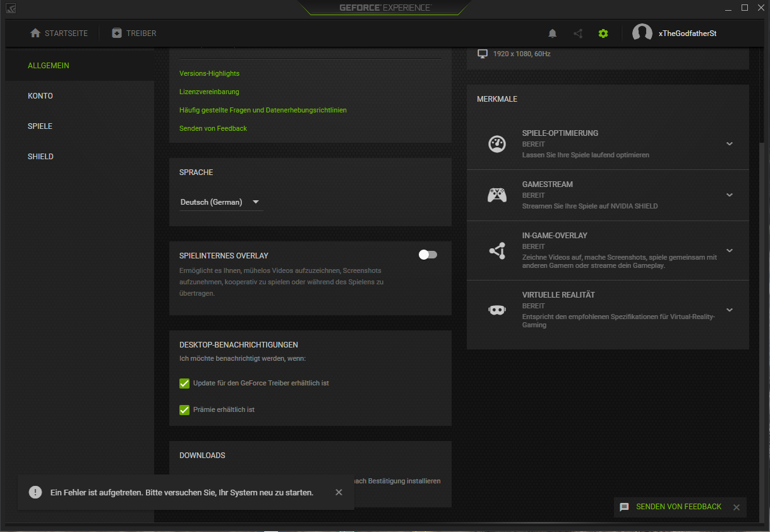Go to the Startseite tab
Viewport: 770px width, 532px height.
pyautogui.click(x=59, y=33)
